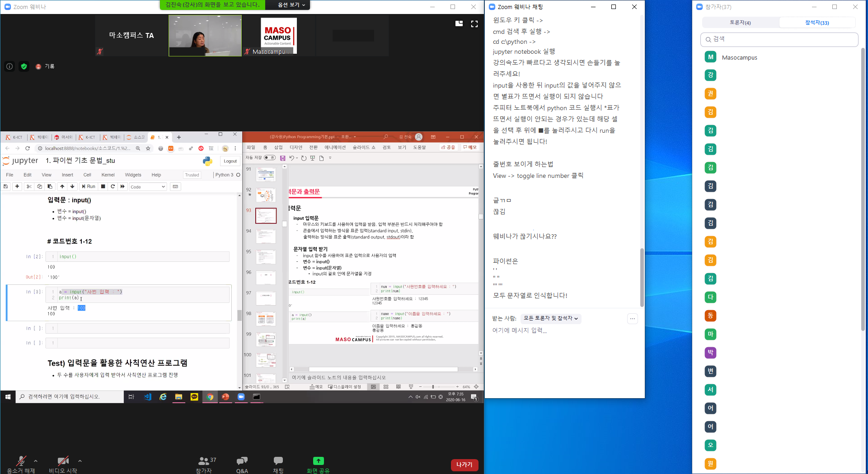Click the green encryption shield icon
This screenshot has height=474, width=868.
tap(24, 66)
